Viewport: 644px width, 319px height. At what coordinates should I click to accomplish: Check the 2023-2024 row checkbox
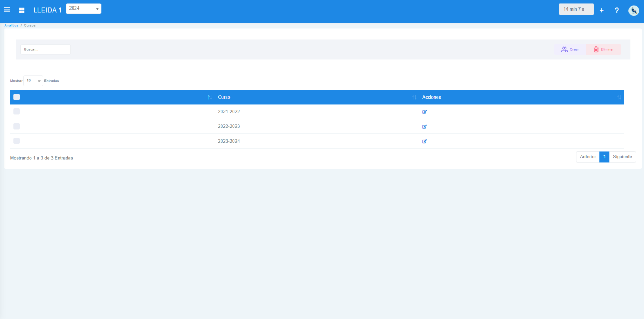coord(17,141)
